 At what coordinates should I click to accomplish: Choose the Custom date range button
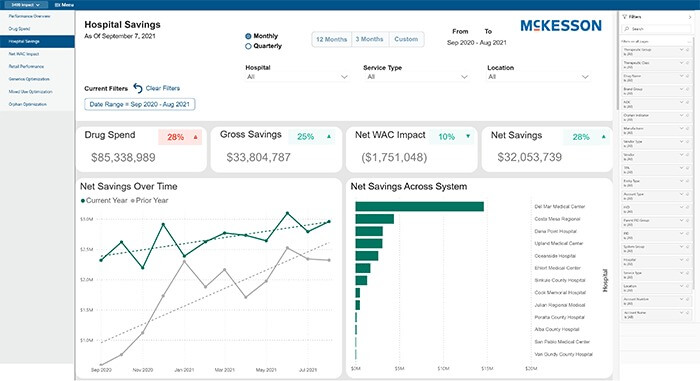406,39
